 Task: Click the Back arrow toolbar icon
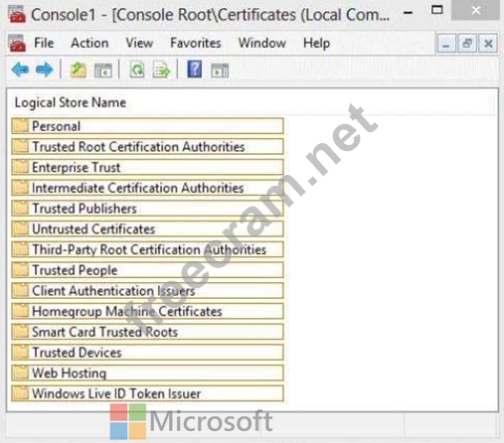click(20, 70)
